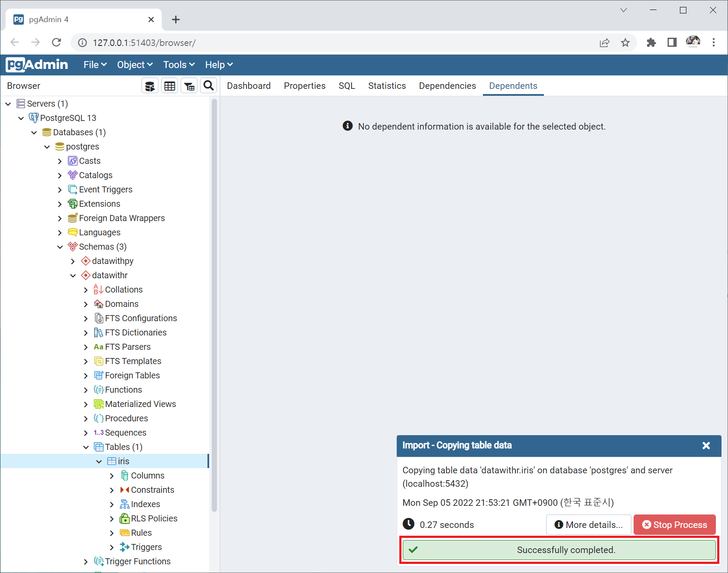Collapse the PostgreSQL 13 server node
Viewport: 728px width, 573px height.
coord(21,118)
